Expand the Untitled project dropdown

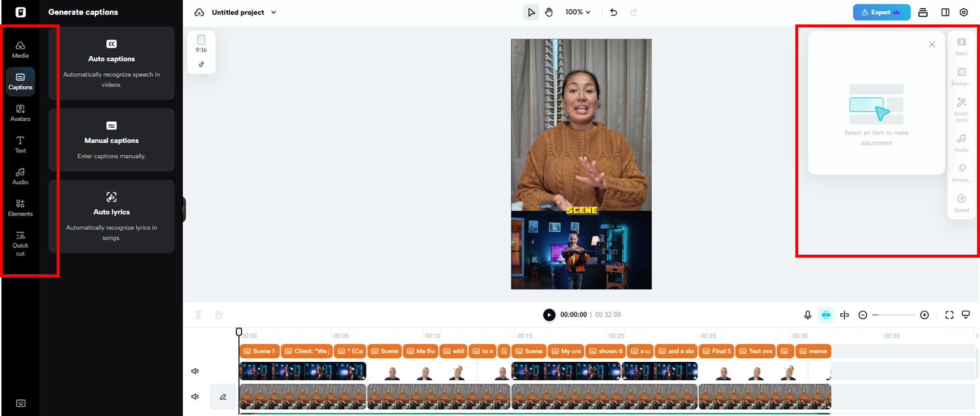(x=274, y=12)
